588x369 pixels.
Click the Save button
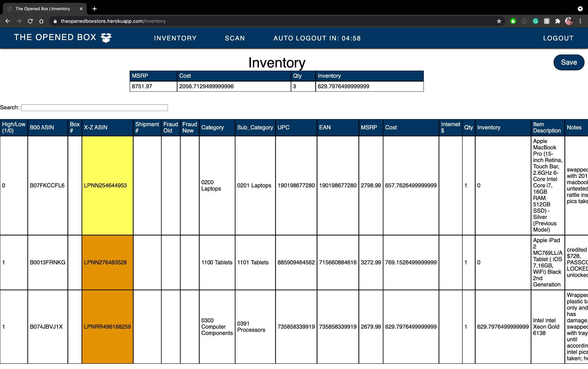tap(569, 62)
